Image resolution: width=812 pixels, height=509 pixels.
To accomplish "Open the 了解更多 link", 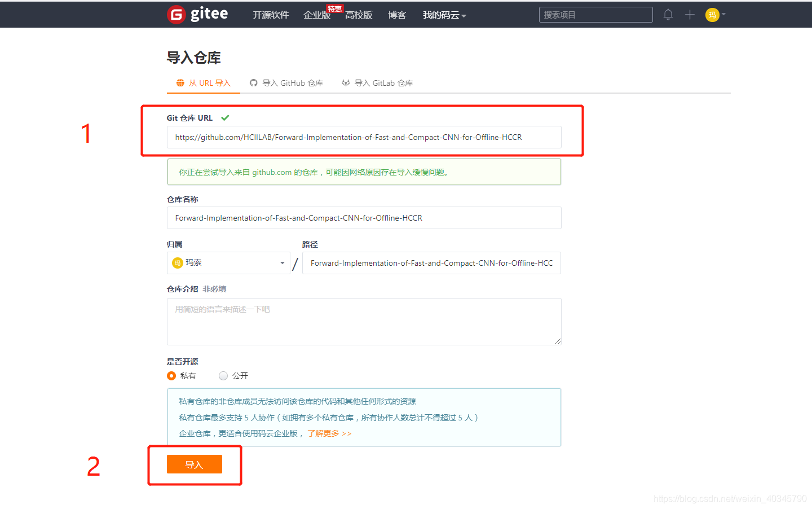I will click(329, 433).
